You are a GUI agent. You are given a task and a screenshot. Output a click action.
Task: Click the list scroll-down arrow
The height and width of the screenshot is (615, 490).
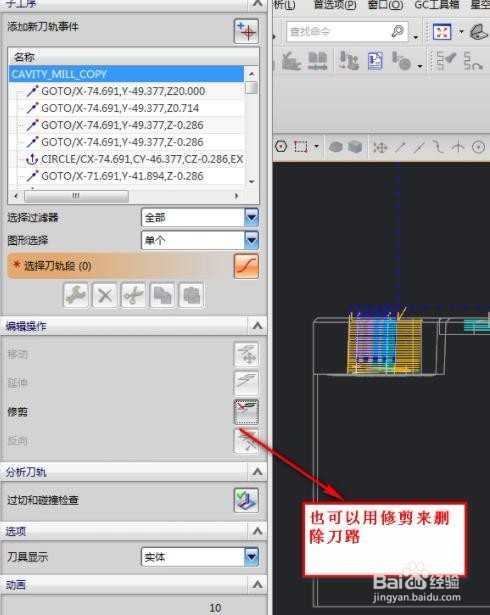pos(251,182)
